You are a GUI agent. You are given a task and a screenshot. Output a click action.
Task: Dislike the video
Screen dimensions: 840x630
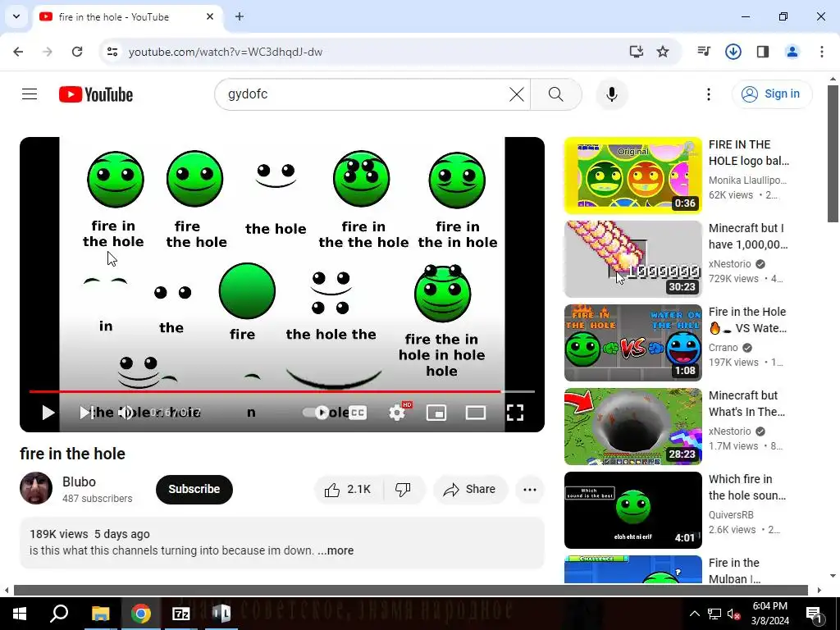(x=403, y=489)
